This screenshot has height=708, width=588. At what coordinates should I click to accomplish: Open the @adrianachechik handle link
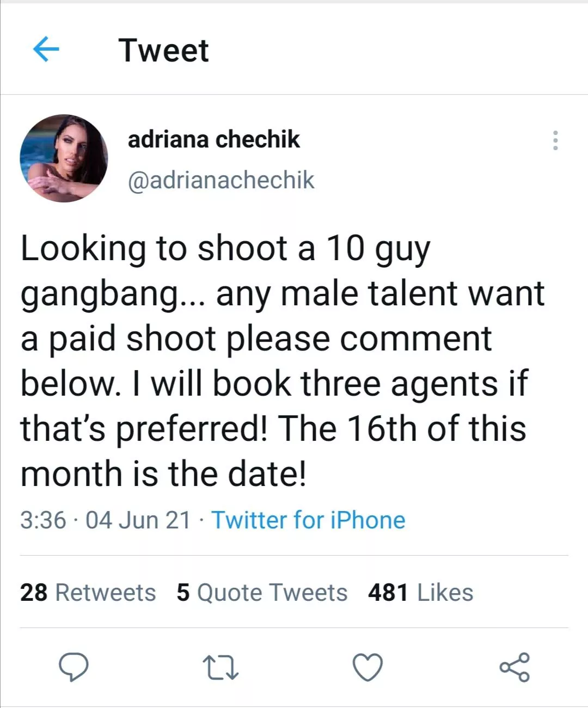tap(221, 180)
